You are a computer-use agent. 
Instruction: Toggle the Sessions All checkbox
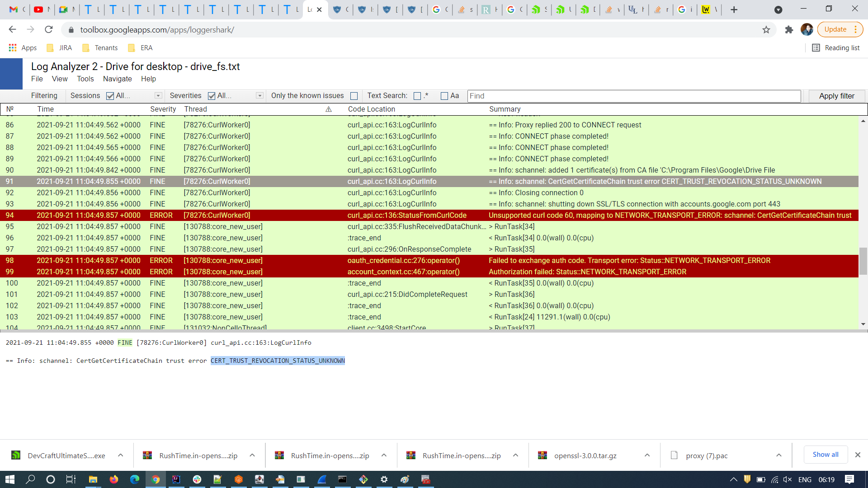click(110, 96)
